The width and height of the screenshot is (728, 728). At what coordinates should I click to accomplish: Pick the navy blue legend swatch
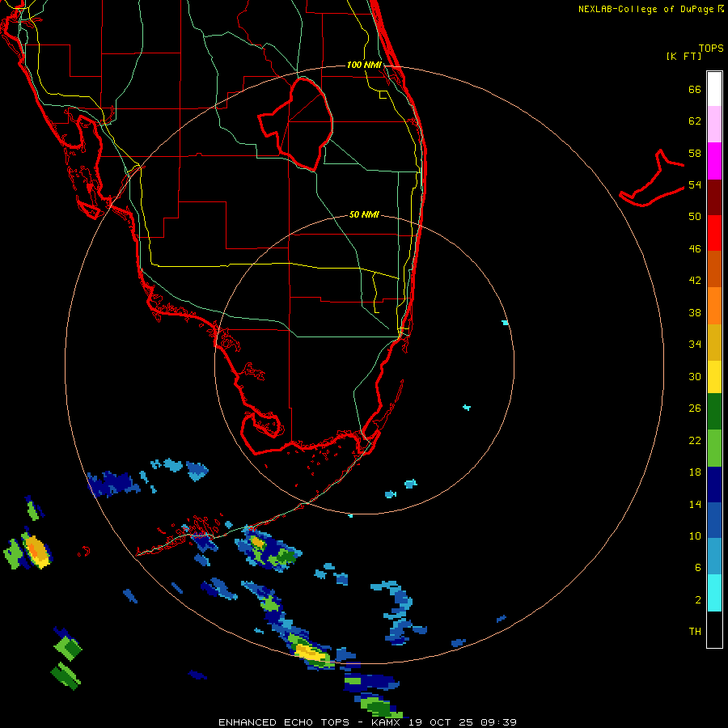tap(714, 485)
